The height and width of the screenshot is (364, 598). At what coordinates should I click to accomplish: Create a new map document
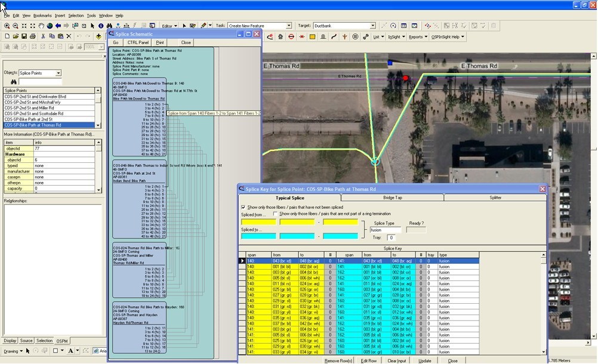(7, 36)
